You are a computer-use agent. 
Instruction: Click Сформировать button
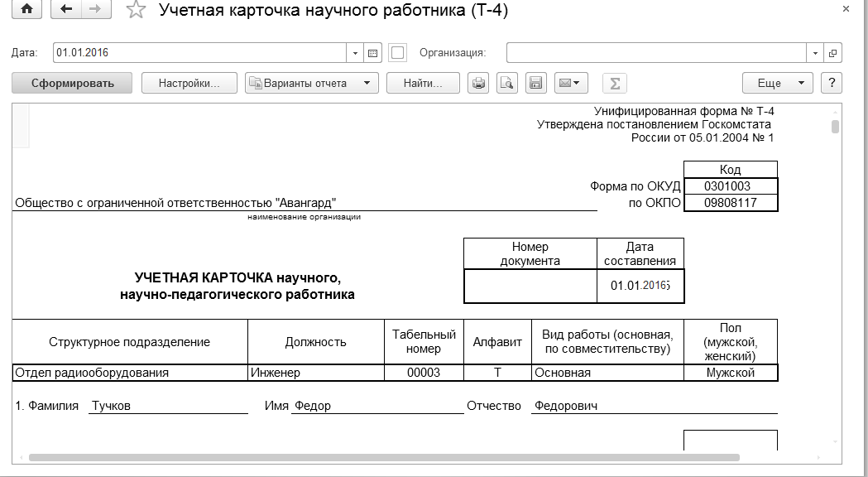(x=72, y=83)
